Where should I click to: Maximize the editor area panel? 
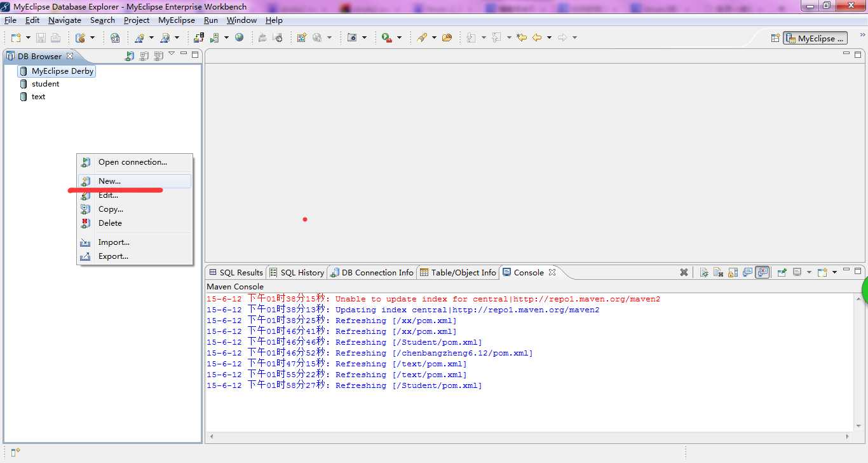858,55
